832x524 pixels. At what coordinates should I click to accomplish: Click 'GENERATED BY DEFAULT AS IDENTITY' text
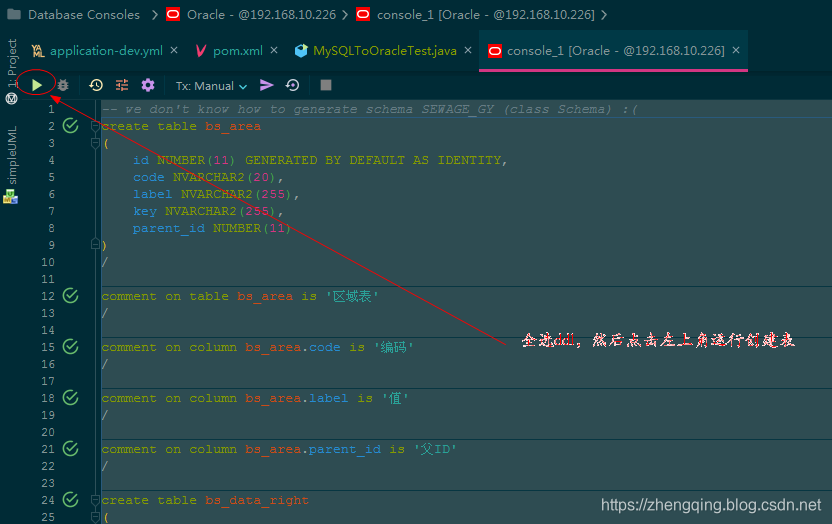click(x=374, y=160)
